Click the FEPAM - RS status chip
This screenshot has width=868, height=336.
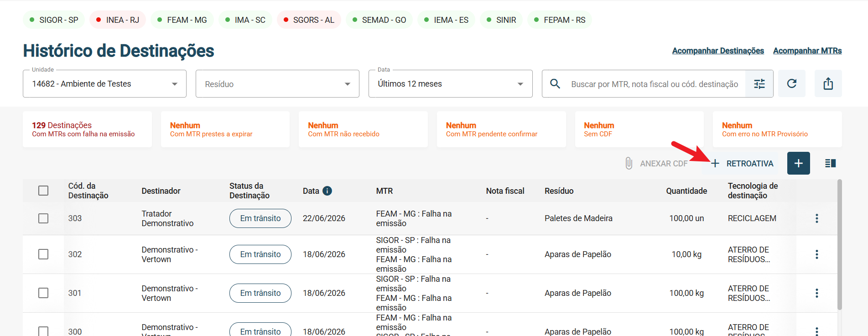(x=560, y=20)
